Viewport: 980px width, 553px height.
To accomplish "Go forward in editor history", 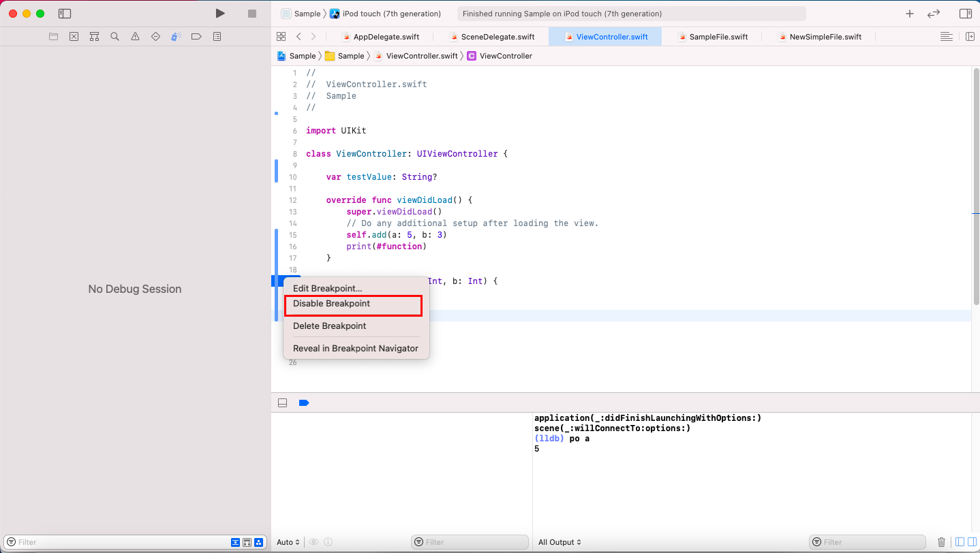I will tap(313, 36).
